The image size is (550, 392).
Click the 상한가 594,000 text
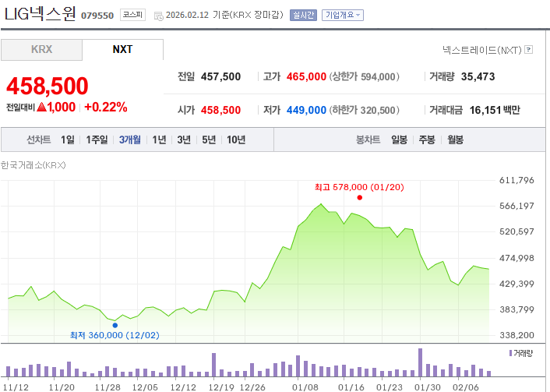364,76
